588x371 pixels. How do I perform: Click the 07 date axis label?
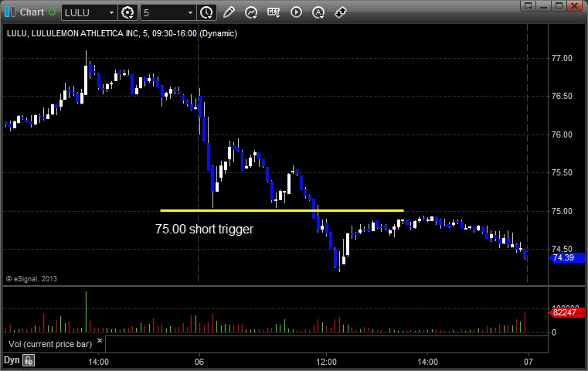pyautogui.click(x=528, y=362)
